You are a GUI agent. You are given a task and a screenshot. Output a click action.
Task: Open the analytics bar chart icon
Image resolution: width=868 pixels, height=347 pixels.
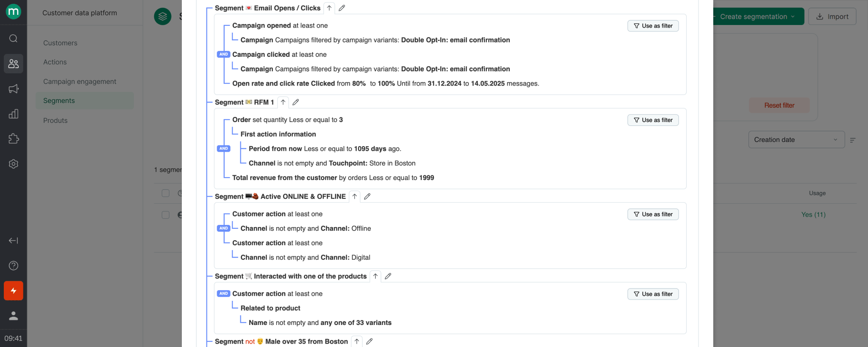[13, 114]
